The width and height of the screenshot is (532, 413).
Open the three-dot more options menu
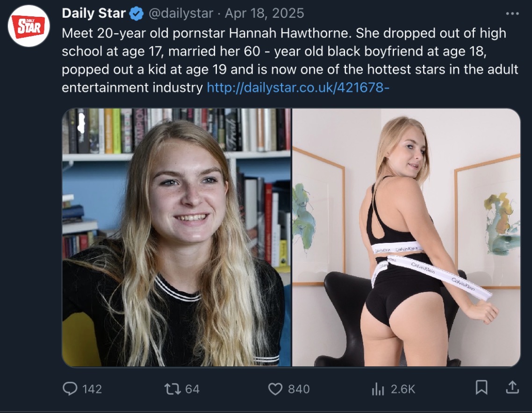(x=512, y=14)
